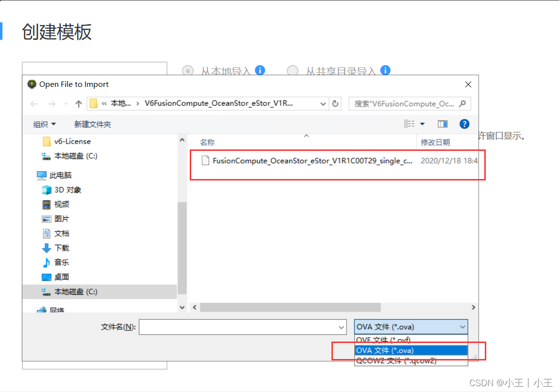Click V6FusionCompute_OceanStor breadcrumb segment
Viewport: 560px width, 392px height.
pyautogui.click(x=218, y=103)
